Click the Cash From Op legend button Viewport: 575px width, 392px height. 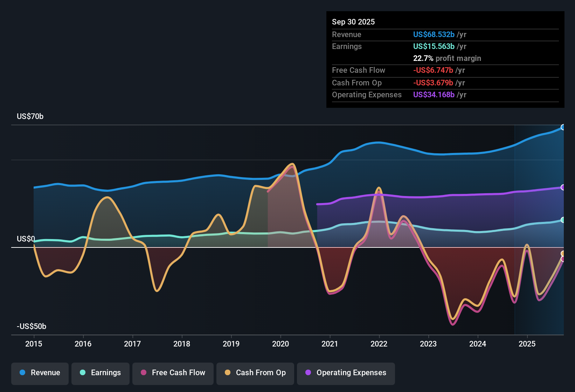[255, 373]
